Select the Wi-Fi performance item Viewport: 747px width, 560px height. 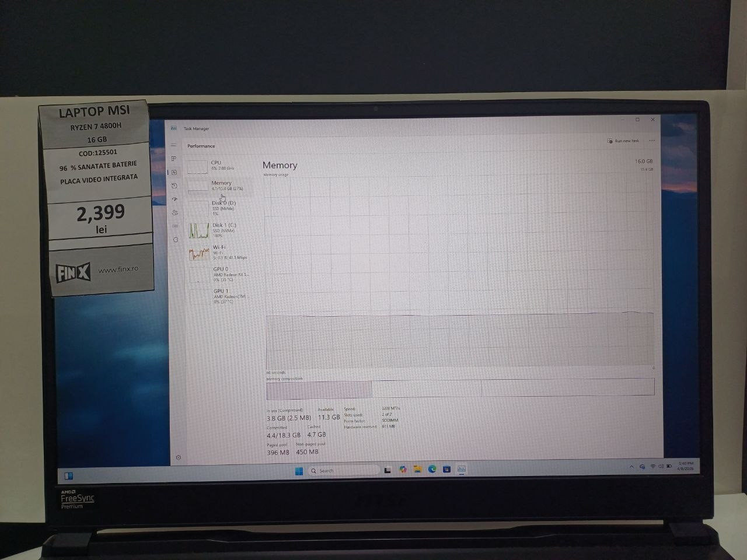click(221, 252)
